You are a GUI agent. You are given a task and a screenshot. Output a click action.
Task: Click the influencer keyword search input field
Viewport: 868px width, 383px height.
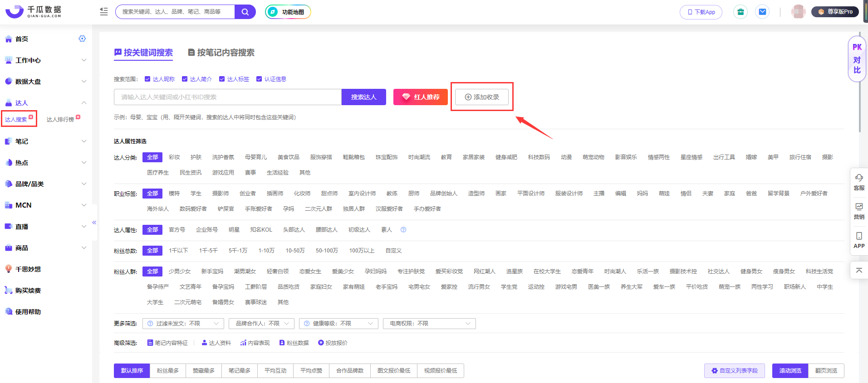(x=228, y=97)
